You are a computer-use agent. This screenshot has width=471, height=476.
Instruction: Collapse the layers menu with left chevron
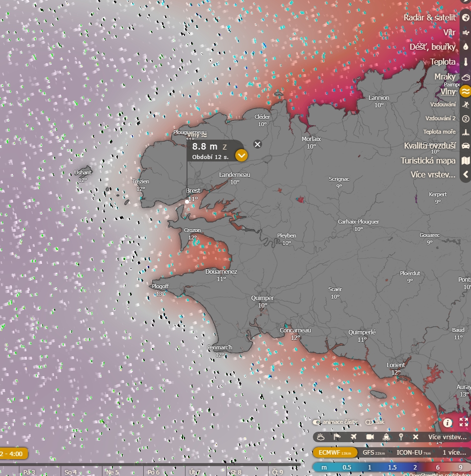(x=466, y=174)
